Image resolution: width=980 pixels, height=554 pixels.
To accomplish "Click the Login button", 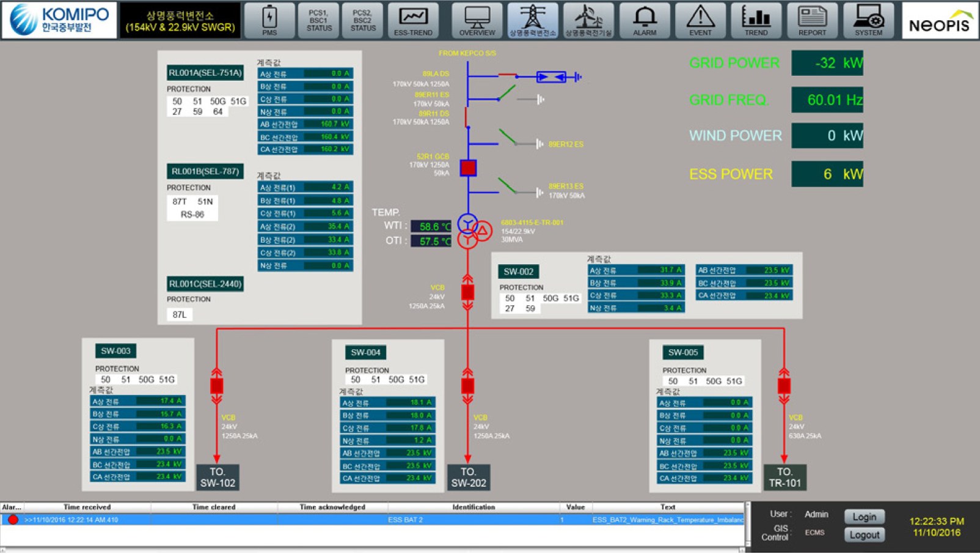I will pos(864,517).
